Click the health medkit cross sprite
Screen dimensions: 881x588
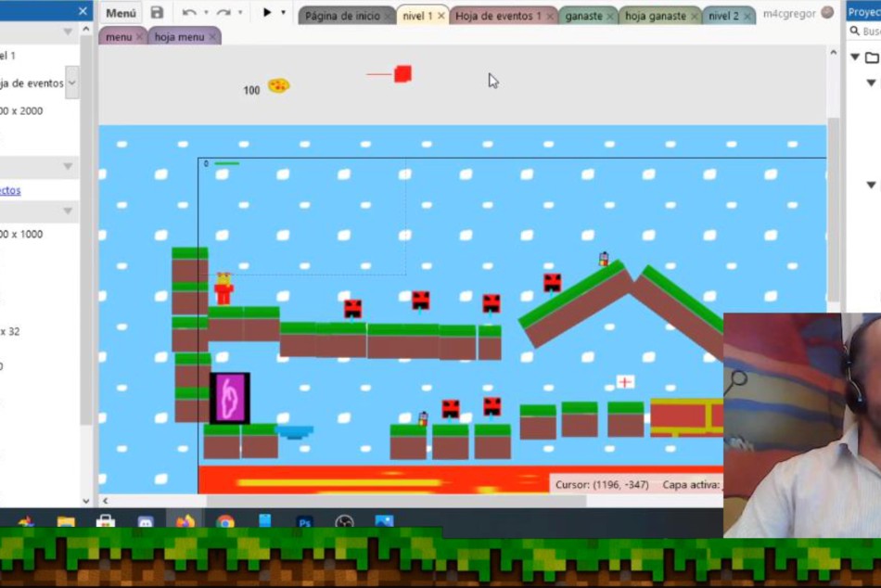click(625, 382)
